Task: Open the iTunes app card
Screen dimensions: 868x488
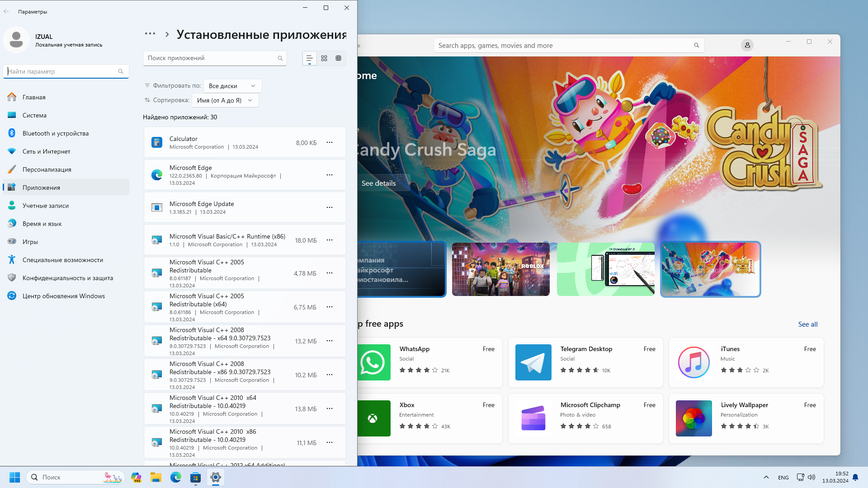Action: (x=746, y=362)
